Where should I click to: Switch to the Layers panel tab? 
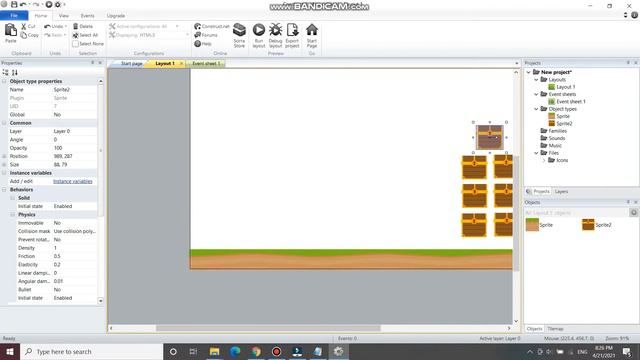561,191
